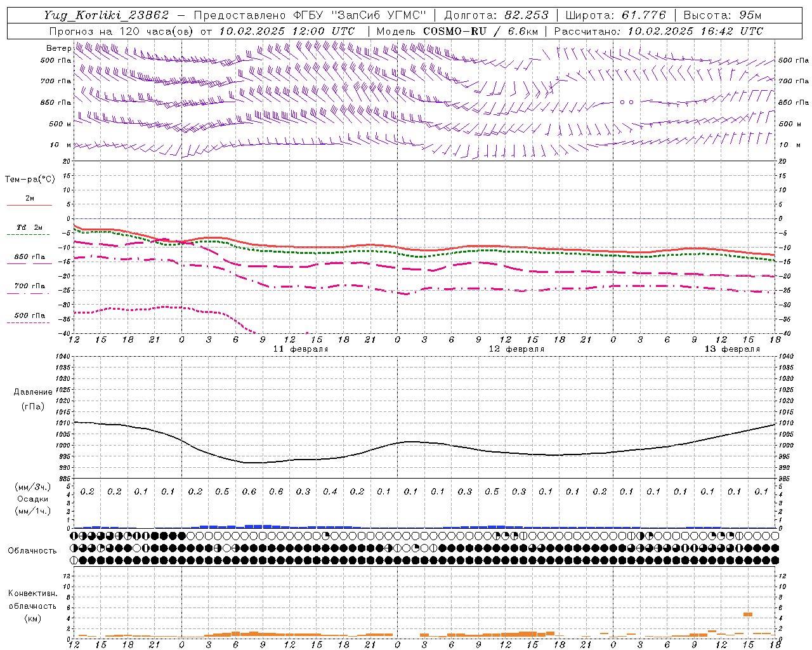Viewport: 812px width, 650px height.
Task: Select the longitude value 82.253
Action: point(527,15)
